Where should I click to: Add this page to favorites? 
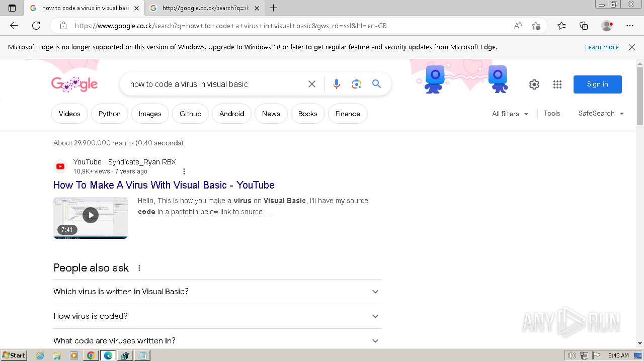[536, 26]
